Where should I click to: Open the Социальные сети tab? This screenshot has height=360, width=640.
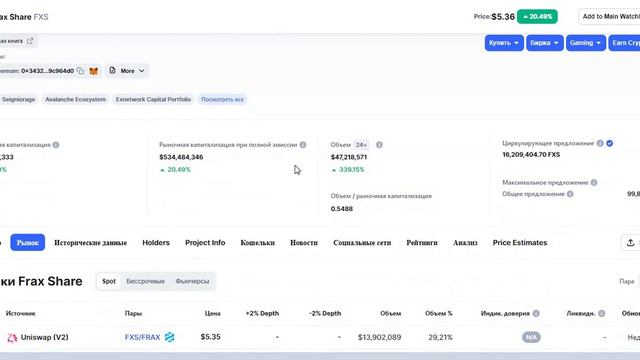pos(362,243)
